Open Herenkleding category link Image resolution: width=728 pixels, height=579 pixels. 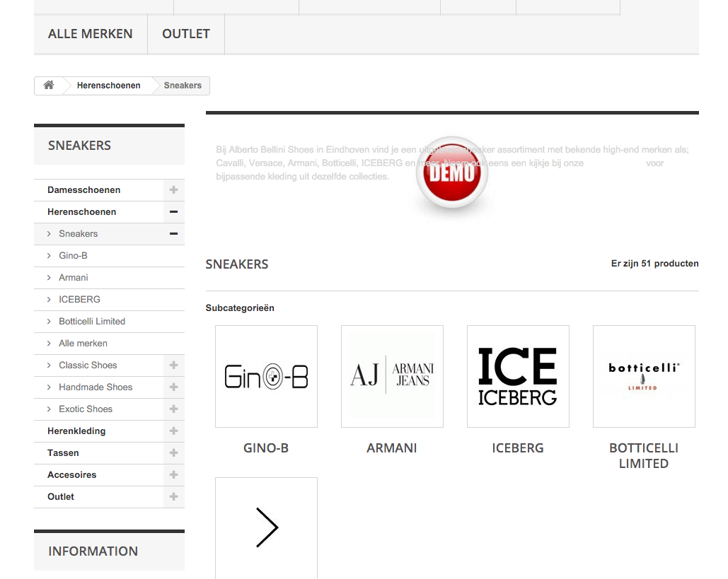pyautogui.click(x=76, y=431)
